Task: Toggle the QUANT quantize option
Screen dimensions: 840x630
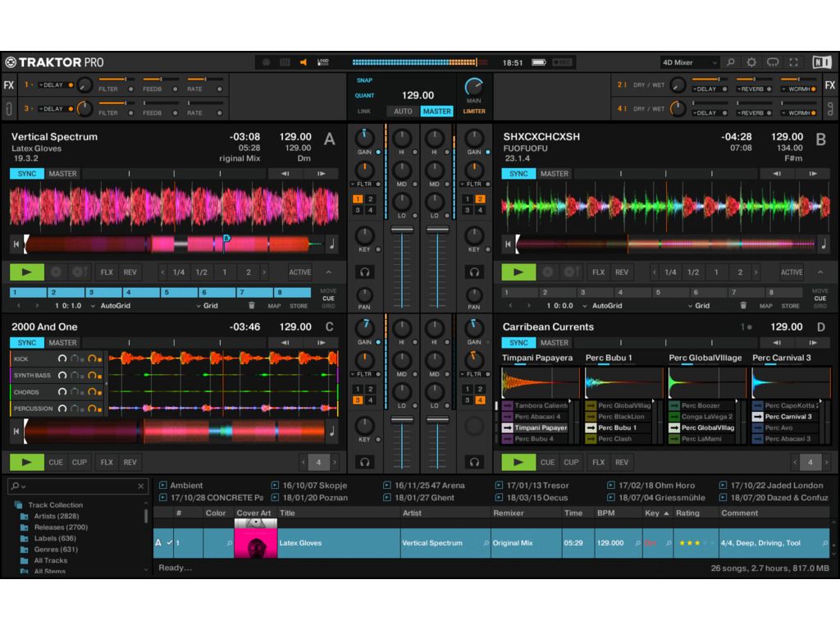Action: [364, 96]
